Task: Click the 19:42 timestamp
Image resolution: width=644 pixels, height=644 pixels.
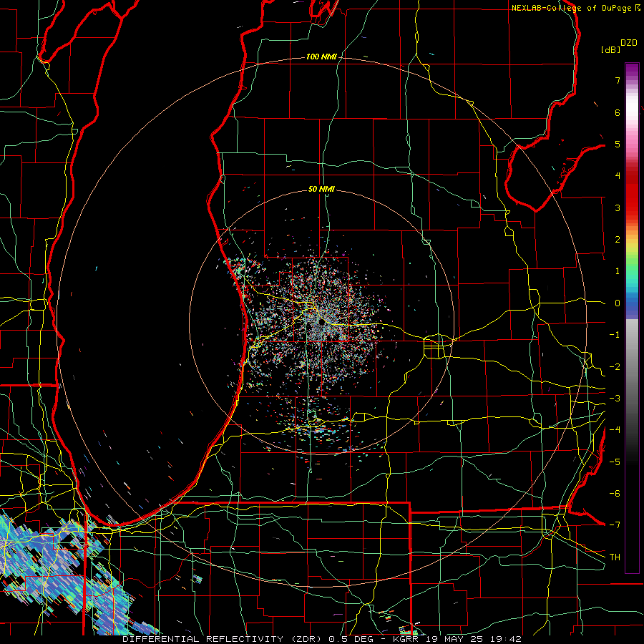Action: (x=504, y=639)
